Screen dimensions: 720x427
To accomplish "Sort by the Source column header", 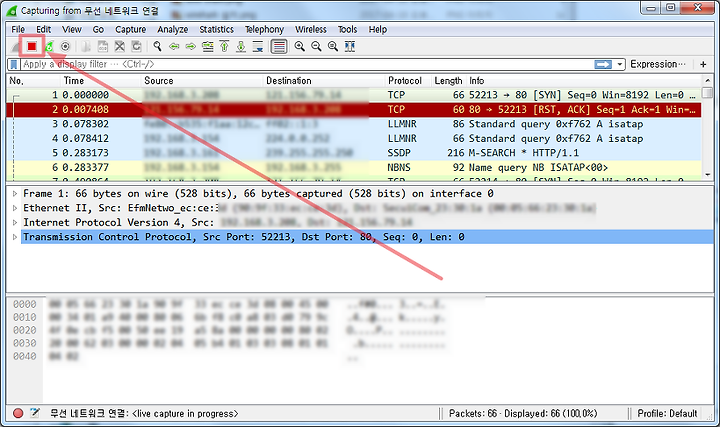I will pyautogui.click(x=201, y=81).
